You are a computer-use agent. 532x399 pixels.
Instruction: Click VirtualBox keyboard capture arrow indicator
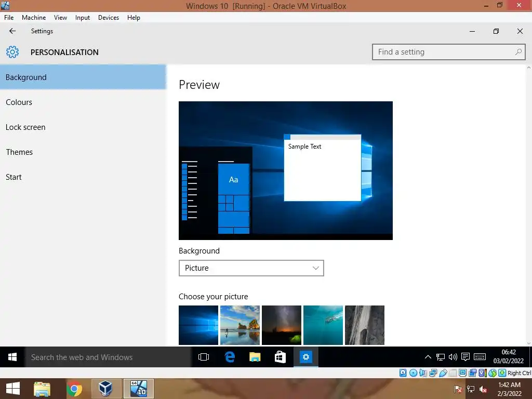502,373
